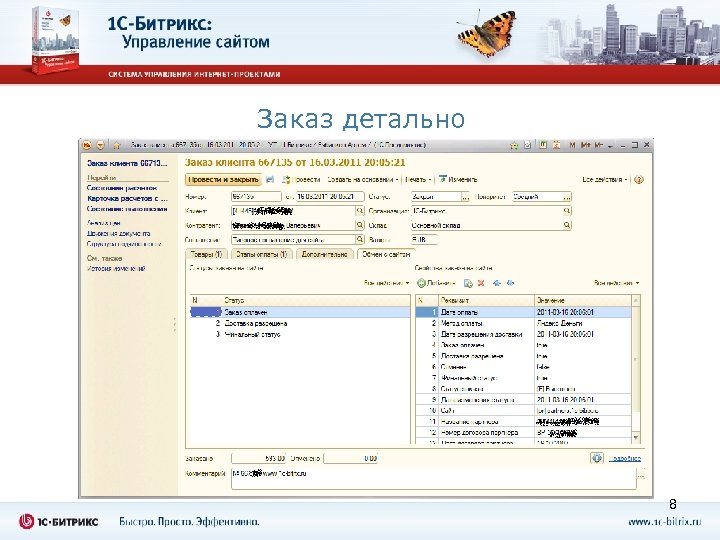Click the Провести и закрыть button

tap(223, 180)
